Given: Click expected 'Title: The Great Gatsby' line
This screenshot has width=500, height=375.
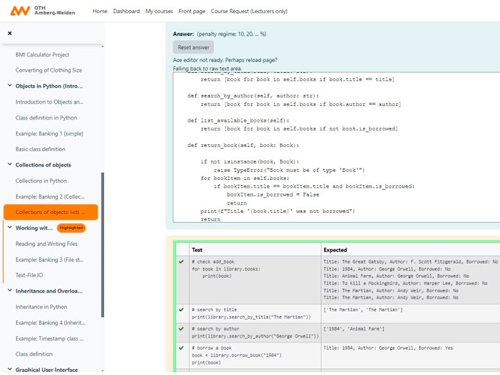Looking at the screenshot, I should pos(411,262).
